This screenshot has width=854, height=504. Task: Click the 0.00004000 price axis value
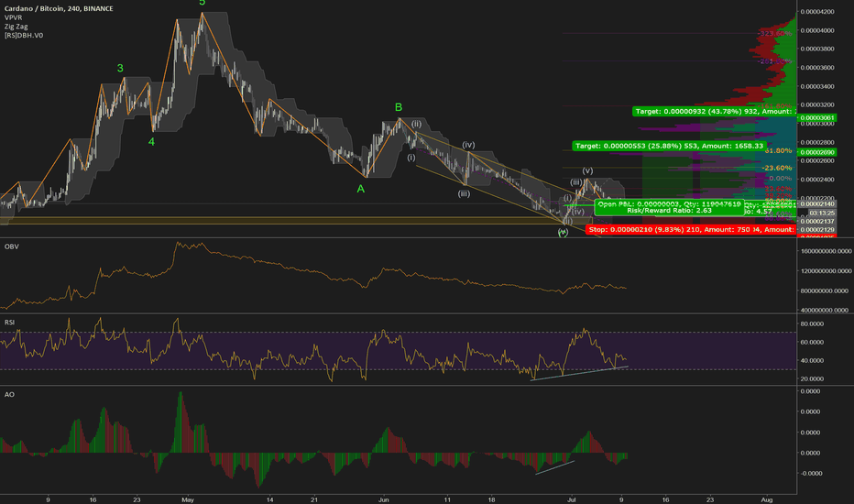click(x=817, y=30)
